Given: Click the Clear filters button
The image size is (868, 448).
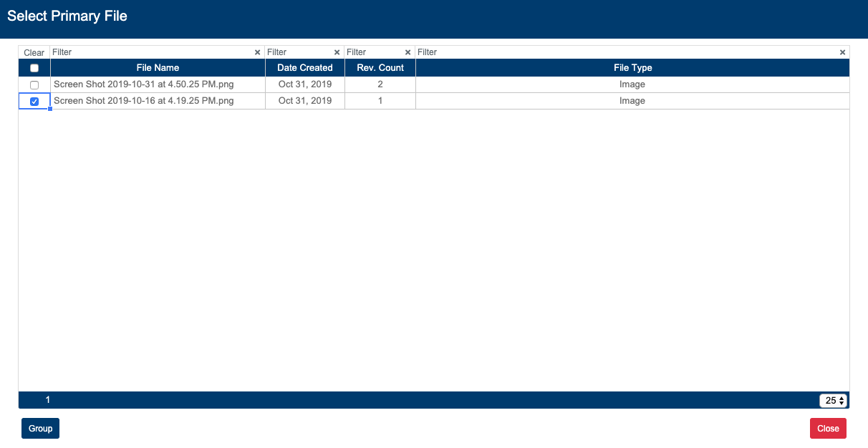Looking at the screenshot, I should pos(34,53).
